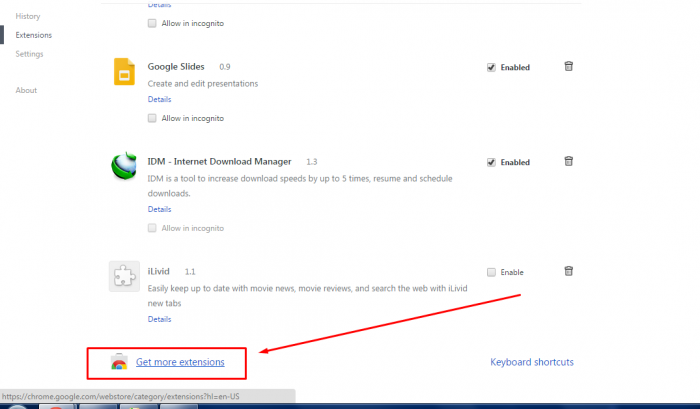Click the Google Slides extension icon

[x=124, y=71]
